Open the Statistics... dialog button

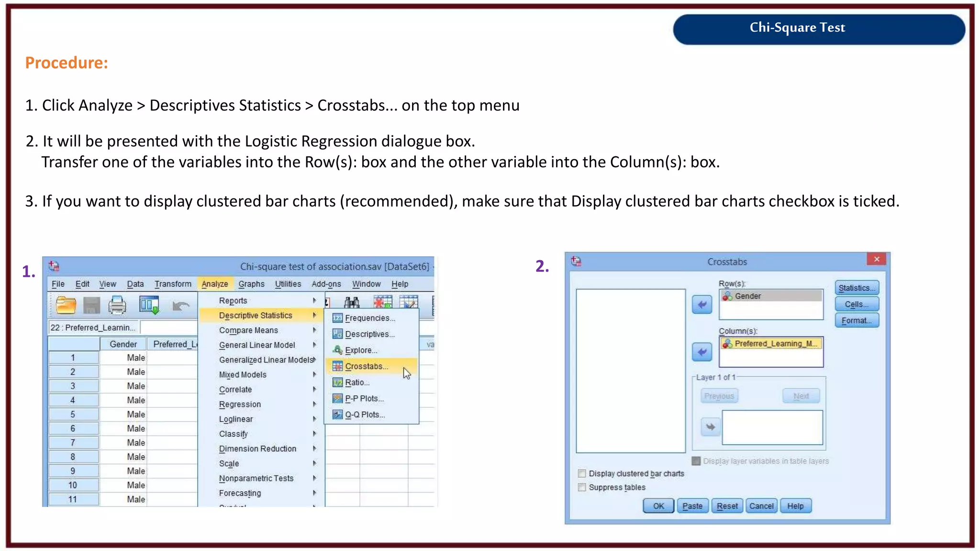[x=857, y=288]
